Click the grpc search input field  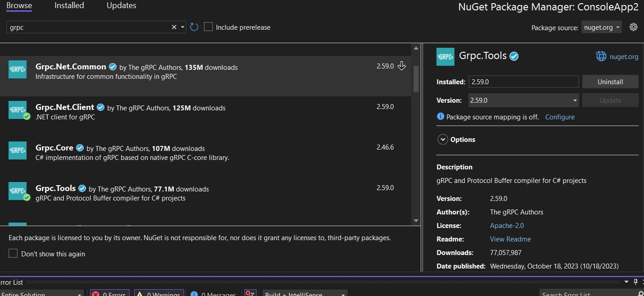[x=88, y=27]
